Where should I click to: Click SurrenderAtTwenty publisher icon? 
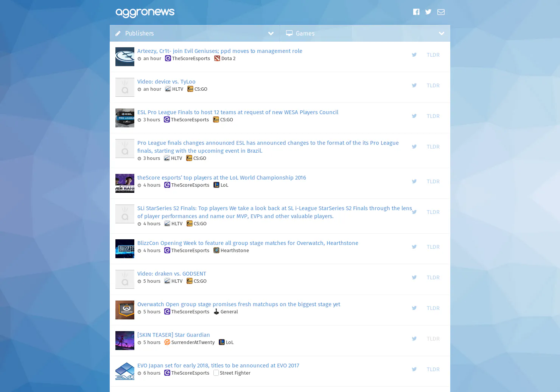[167, 342]
